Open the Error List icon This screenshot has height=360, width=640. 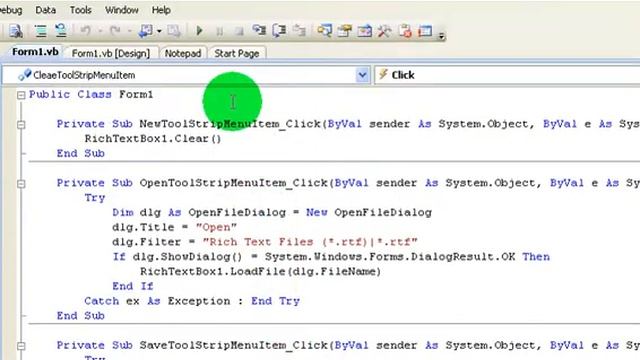pos(405,31)
